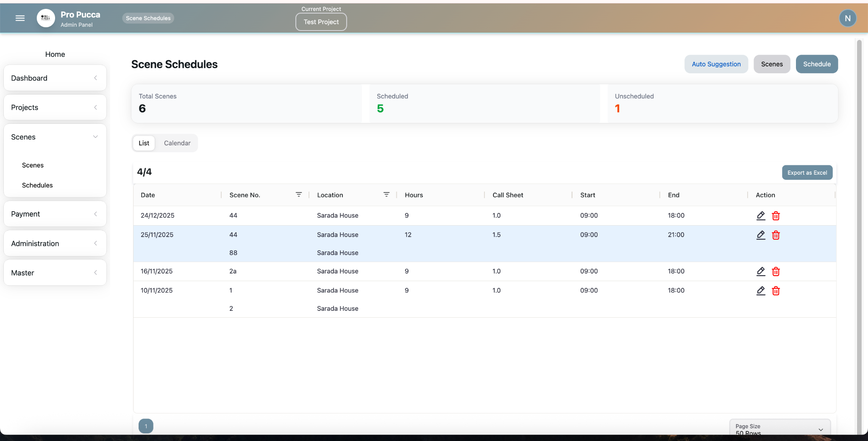
Task: Open Schedules in sidebar submenu
Action: pos(37,185)
